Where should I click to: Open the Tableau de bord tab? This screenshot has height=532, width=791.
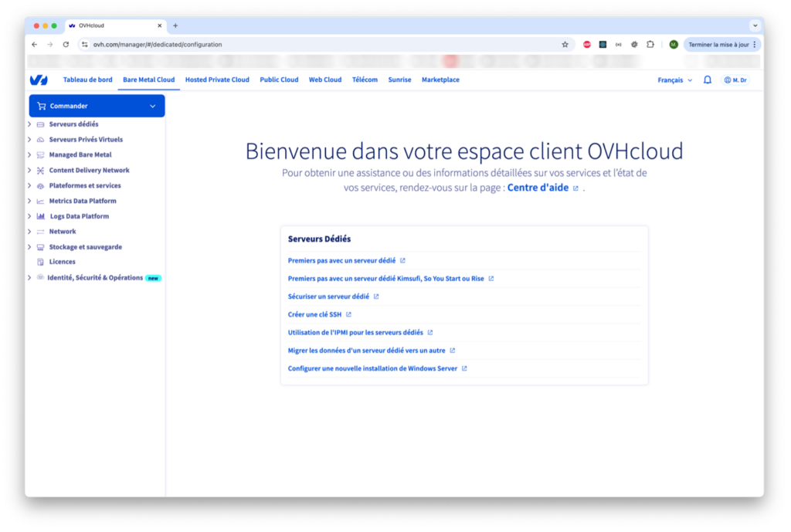[88, 80]
